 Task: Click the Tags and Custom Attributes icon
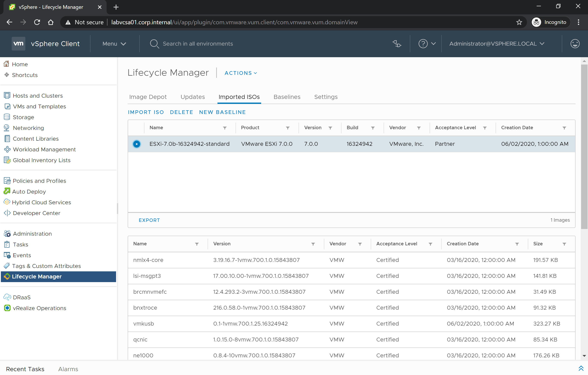7,266
